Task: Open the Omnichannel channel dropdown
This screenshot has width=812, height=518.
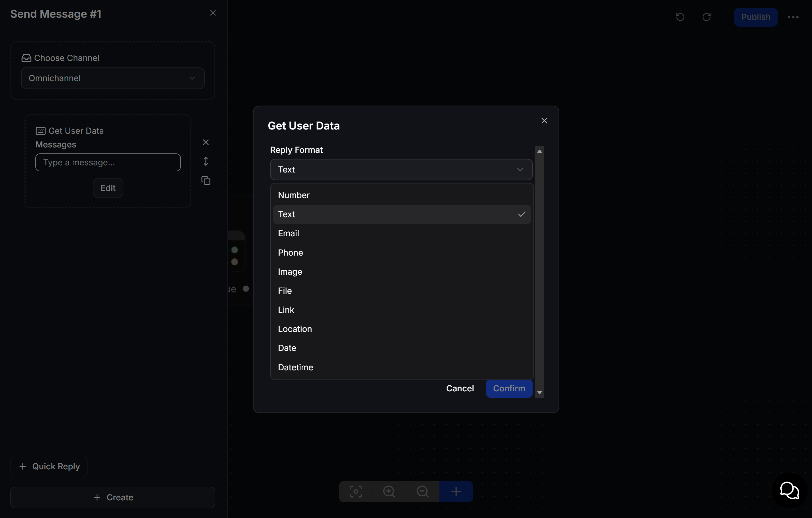Action: (113, 78)
